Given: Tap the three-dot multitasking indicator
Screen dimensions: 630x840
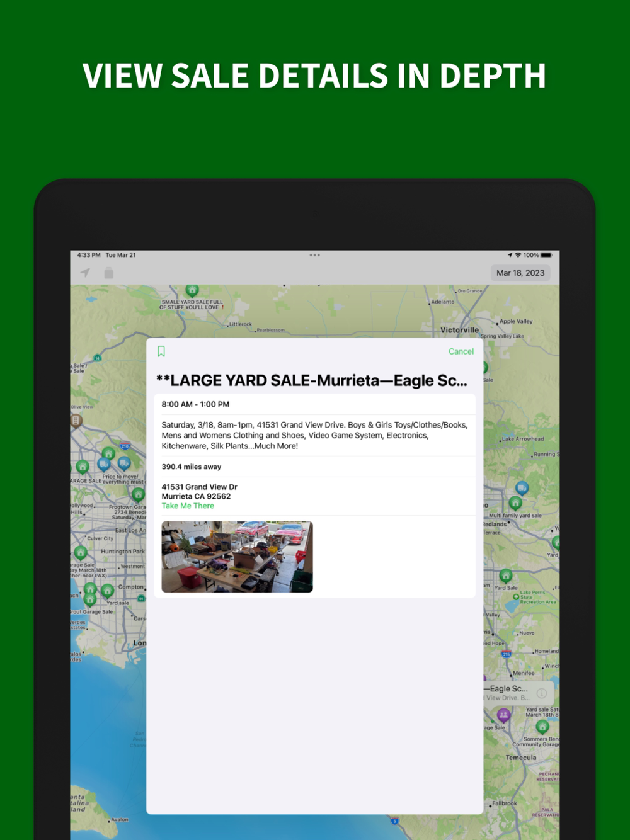Looking at the screenshot, I should pos(315,255).
